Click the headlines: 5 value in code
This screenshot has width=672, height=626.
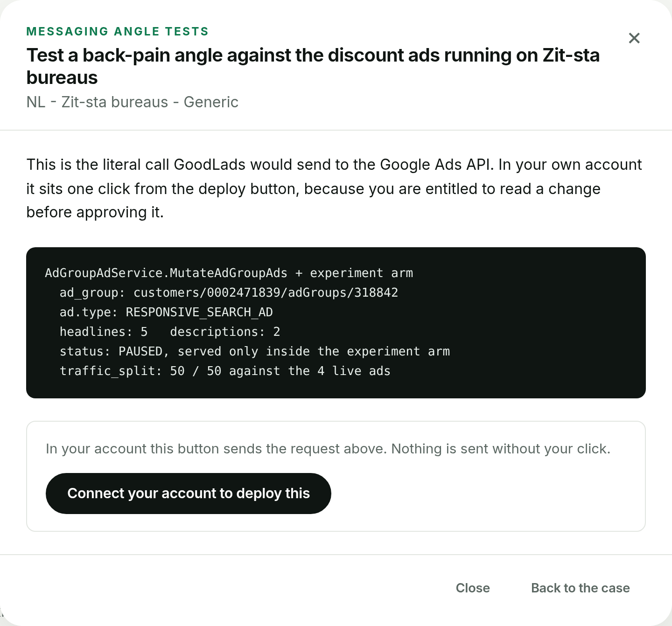click(104, 332)
